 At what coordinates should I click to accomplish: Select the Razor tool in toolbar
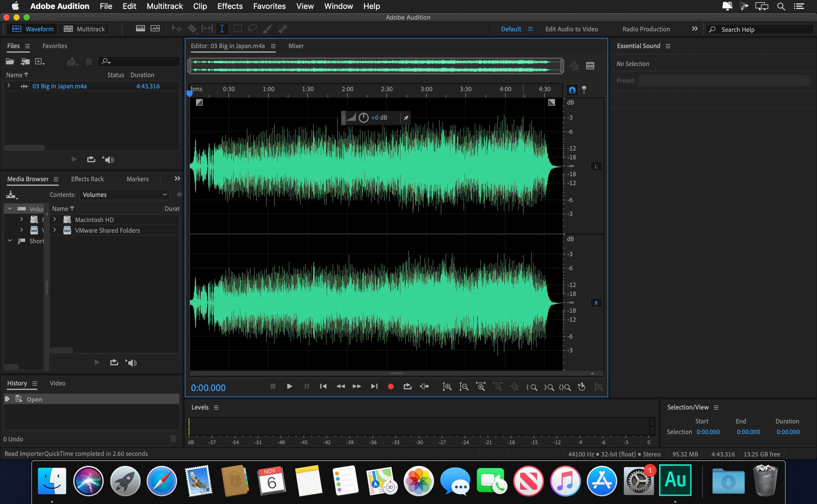(x=192, y=29)
